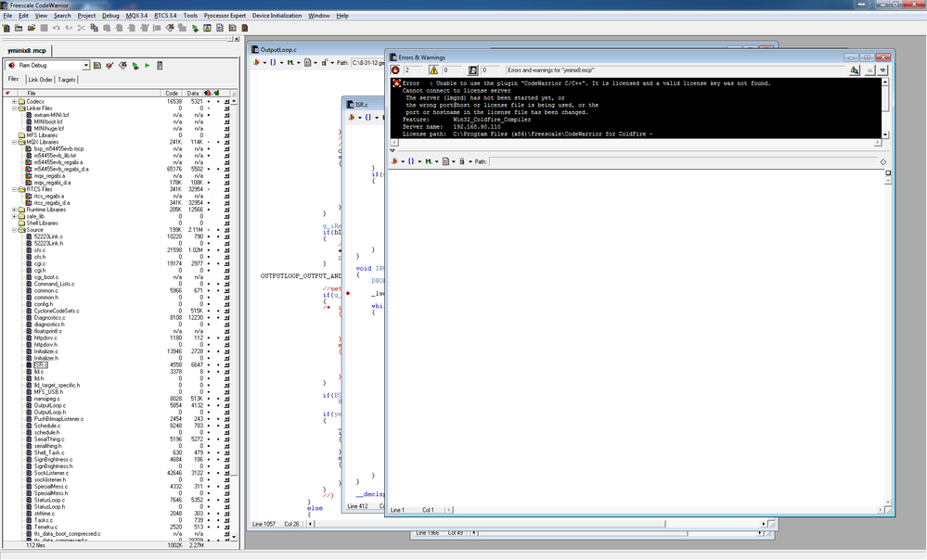The width and height of the screenshot is (927, 560).
Task: Collapse the MQX Libraries folder
Action: point(14,143)
